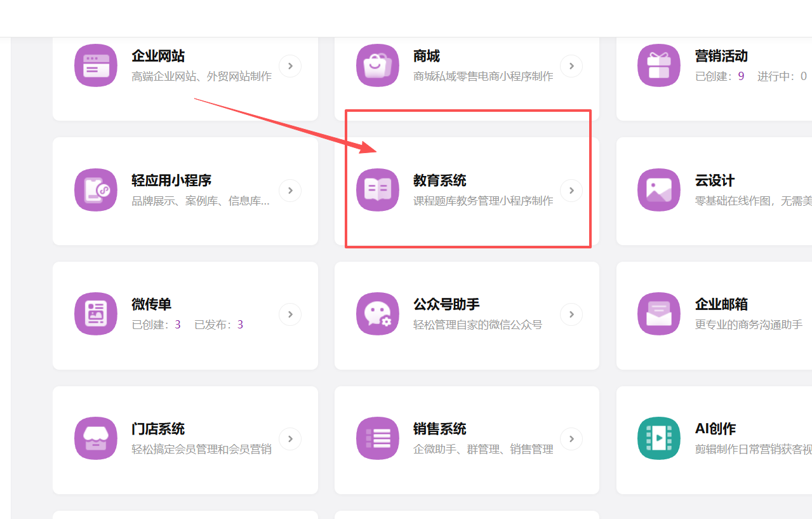Expand the 销售系统 card chevron arrow
This screenshot has width=812, height=519.
pyautogui.click(x=571, y=438)
